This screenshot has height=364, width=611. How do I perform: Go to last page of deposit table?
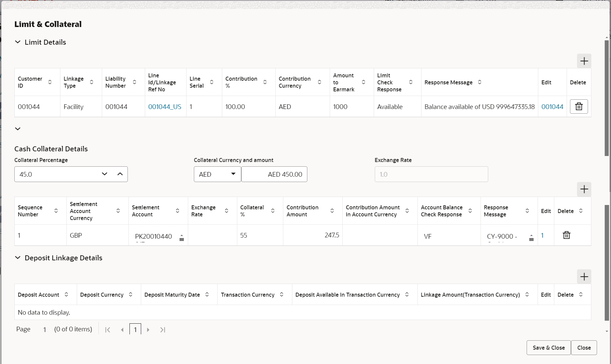[163, 330]
